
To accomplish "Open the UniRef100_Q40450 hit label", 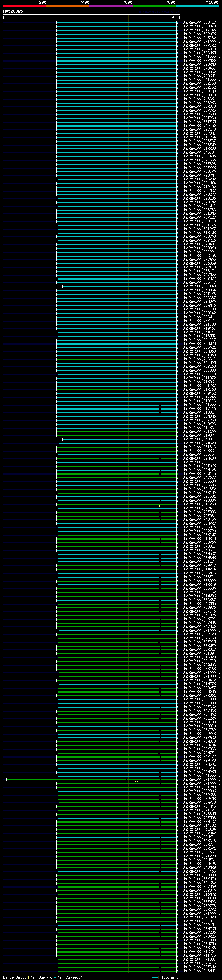I will point(199,125).
